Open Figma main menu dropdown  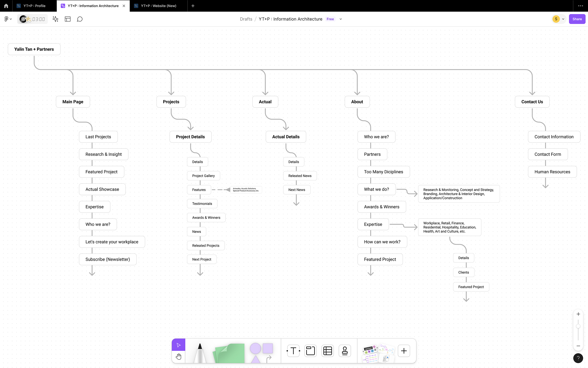(x=8, y=19)
